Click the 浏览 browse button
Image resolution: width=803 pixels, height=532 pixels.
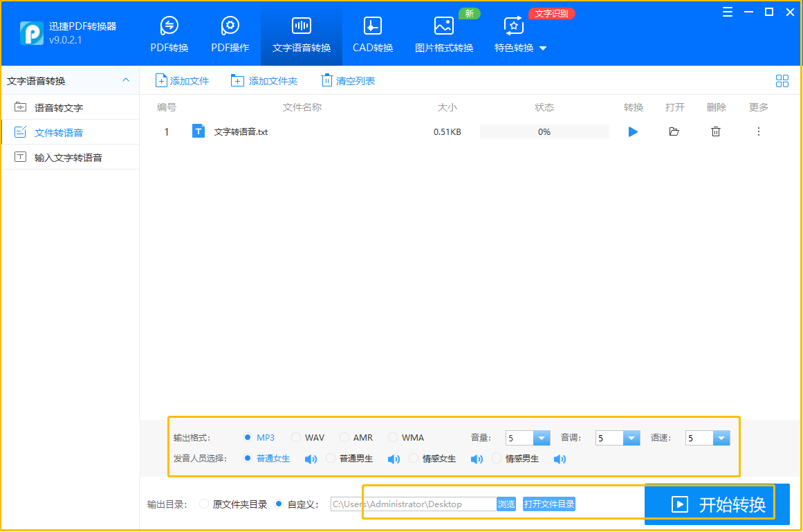point(506,504)
